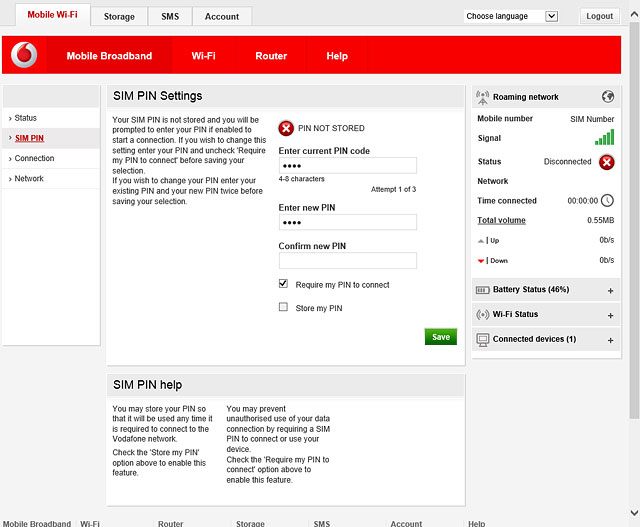Click footer SMS link
This screenshot has height=527, width=640.
(x=322, y=523)
